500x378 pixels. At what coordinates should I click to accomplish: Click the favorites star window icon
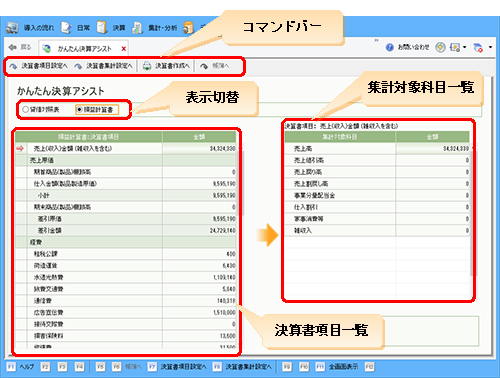(455, 47)
